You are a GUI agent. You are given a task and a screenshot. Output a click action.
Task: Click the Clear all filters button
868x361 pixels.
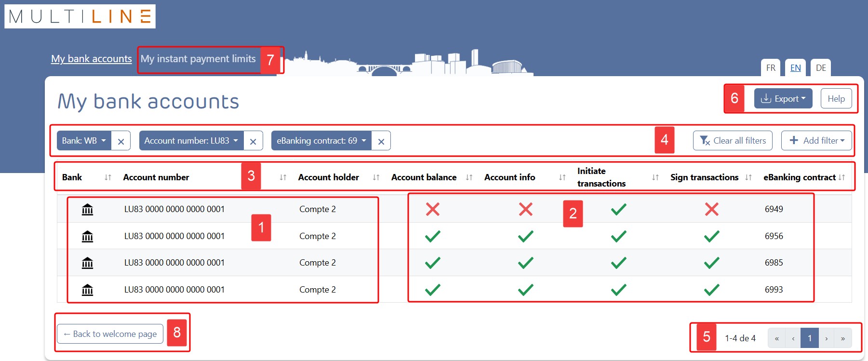733,141
